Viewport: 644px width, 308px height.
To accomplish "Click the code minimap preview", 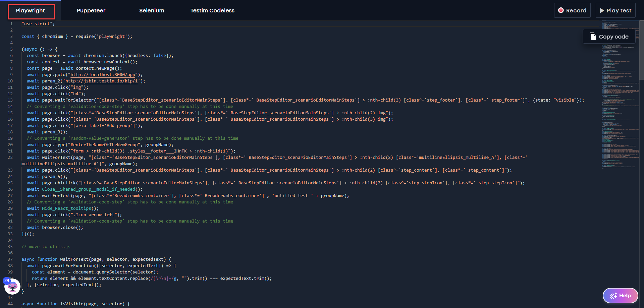I will (620, 101).
